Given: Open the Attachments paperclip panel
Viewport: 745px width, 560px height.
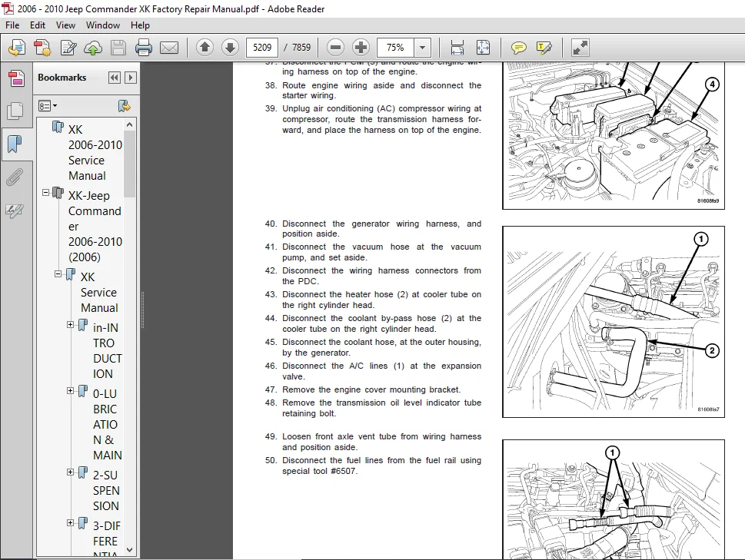Looking at the screenshot, I should (15, 177).
